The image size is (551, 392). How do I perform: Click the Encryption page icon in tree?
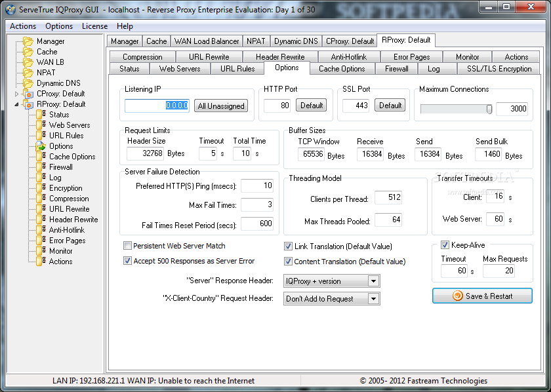pos(41,188)
